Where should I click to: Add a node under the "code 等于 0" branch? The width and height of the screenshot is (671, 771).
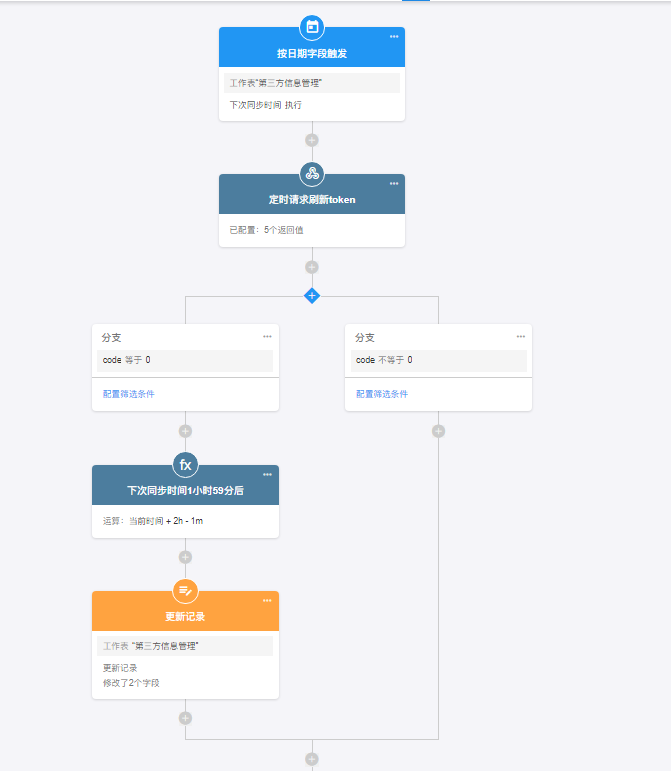pos(185,431)
